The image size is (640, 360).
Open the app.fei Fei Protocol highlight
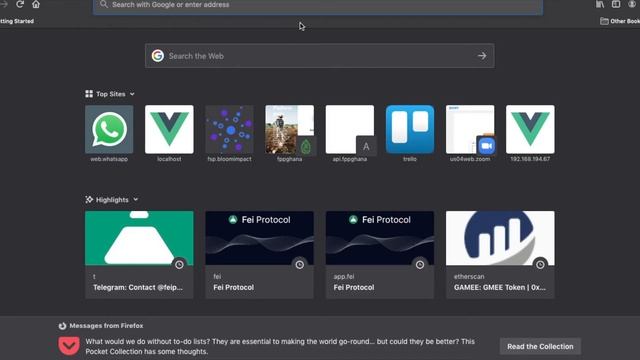click(x=380, y=255)
